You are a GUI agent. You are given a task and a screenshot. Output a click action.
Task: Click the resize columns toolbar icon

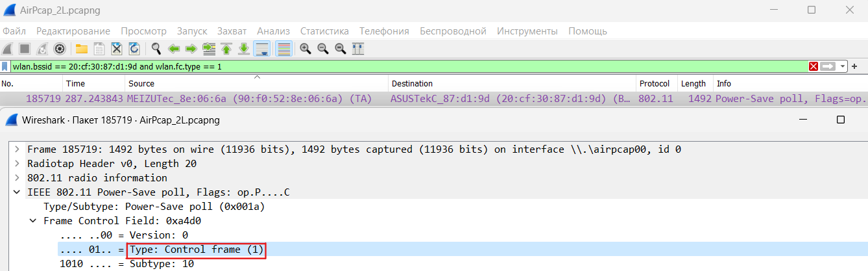[357, 48]
